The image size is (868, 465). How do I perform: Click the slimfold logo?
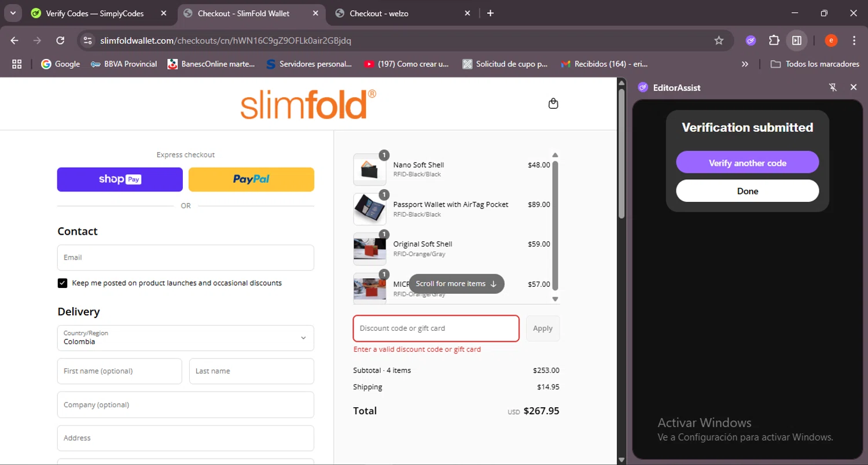click(308, 104)
